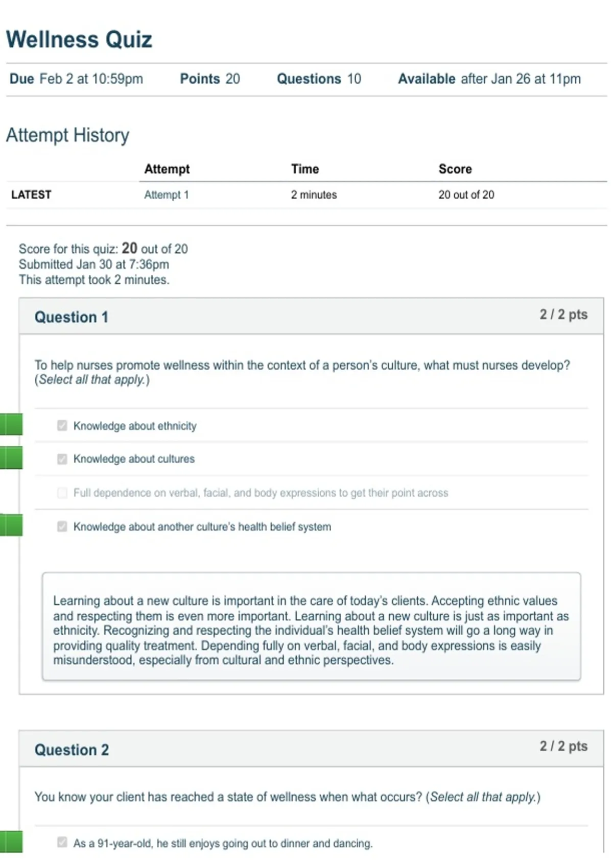Toggle the culture's health belief system checkbox
This screenshot has width=613, height=868.
click(62, 526)
